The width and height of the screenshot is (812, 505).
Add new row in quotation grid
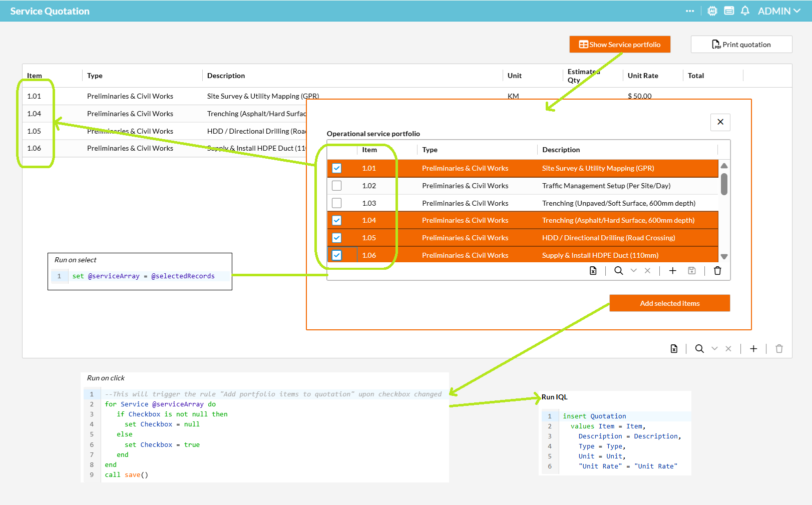click(x=753, y=349)
